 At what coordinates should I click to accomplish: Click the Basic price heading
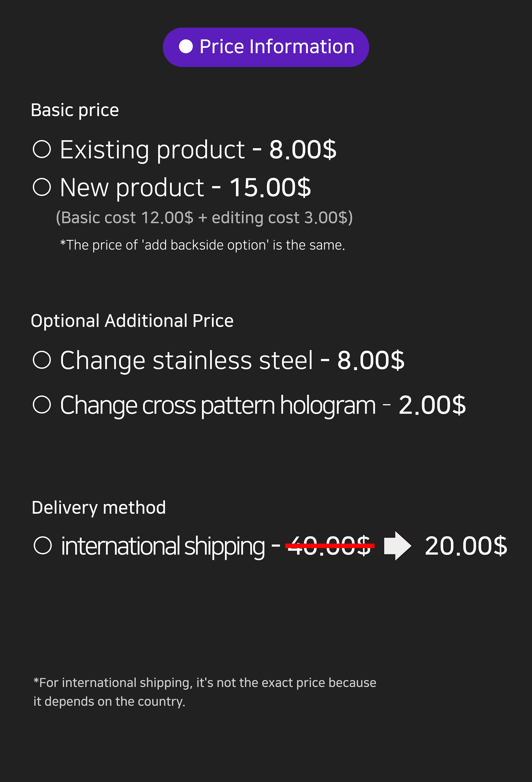tap(75, 110)
